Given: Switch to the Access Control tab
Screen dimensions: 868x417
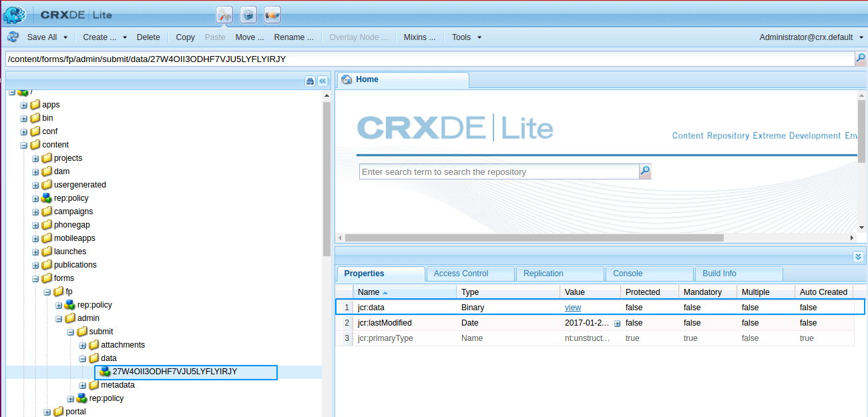Looking at the screenshot, I should 470,274.
